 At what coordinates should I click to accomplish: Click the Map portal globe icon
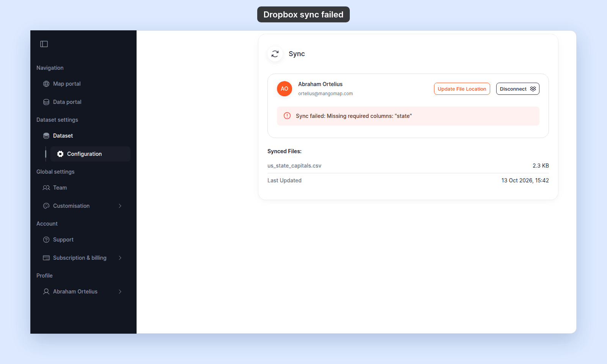(46, 84)
